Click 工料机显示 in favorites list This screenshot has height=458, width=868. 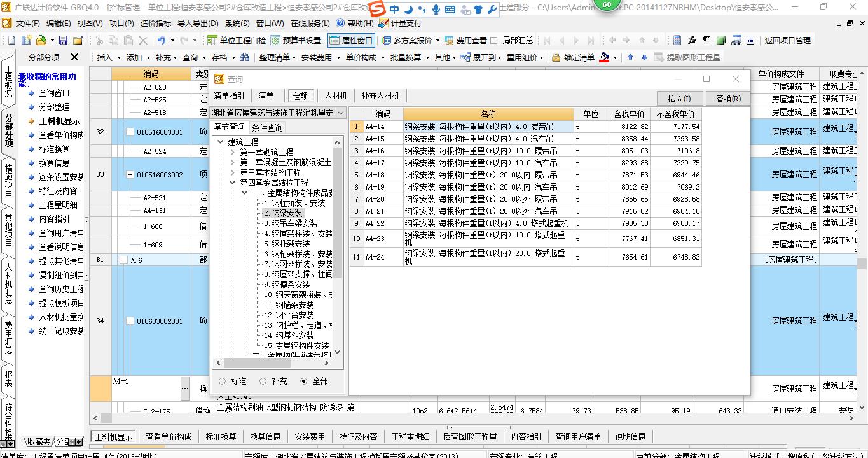click(60, 121)
